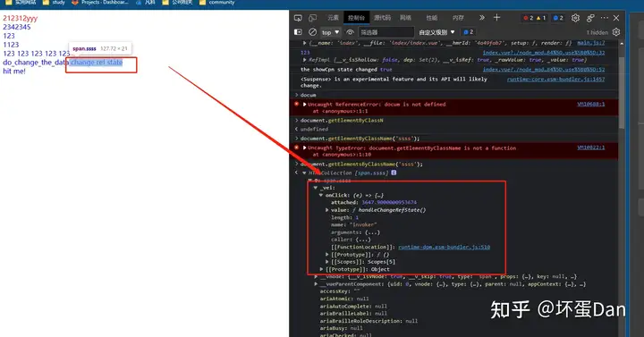
Task: Open the VM10822:1 source link
Action: [590, 147]
